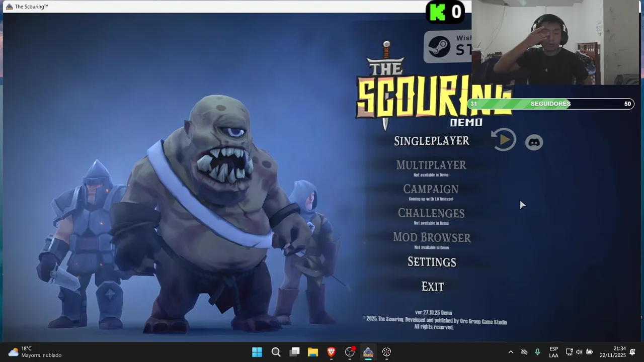
Task: Choose the Campaign menu entry
Action: 431,189
